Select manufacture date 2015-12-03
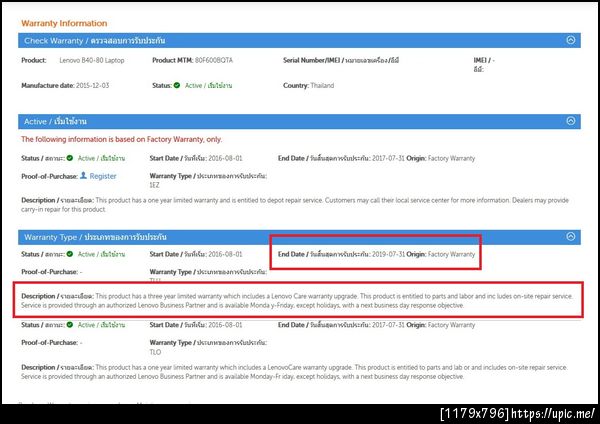600x424 pixels. point(92,85)
